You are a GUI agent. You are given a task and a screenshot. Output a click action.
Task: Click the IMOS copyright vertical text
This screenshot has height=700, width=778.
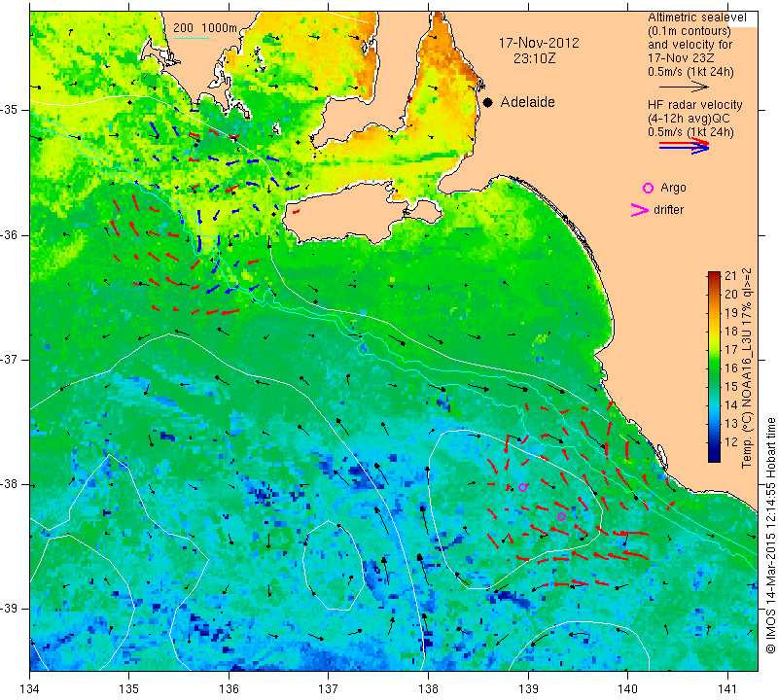[x=770, y=536]
